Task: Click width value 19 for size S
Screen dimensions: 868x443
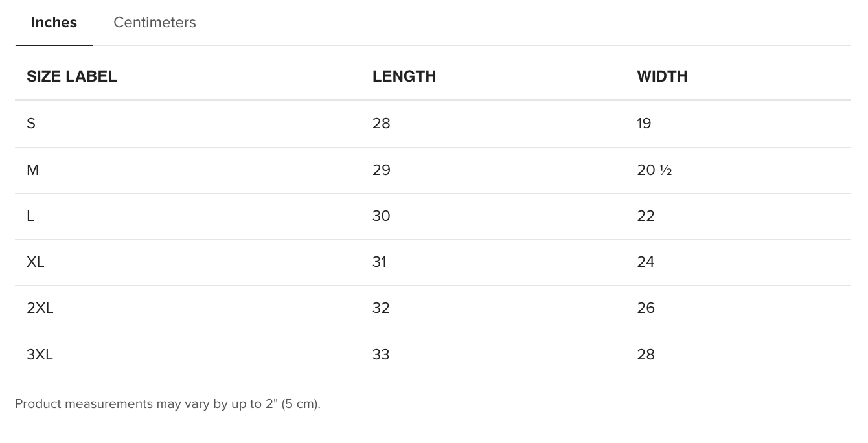Action: point(644,124)
